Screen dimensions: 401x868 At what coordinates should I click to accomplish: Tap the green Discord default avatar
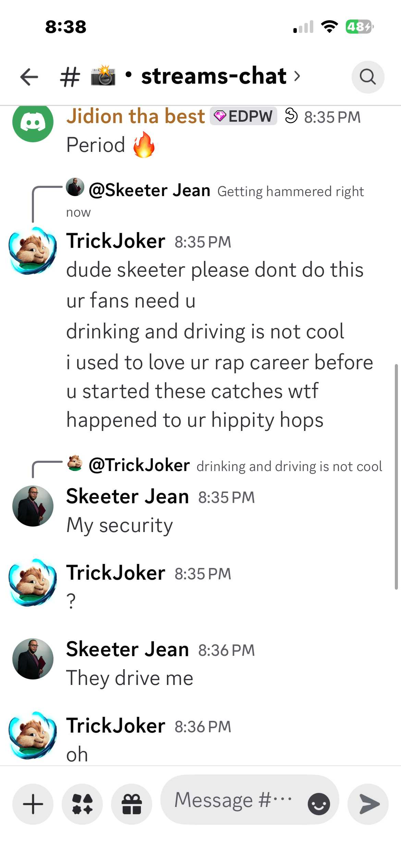(x=33, y=122)
